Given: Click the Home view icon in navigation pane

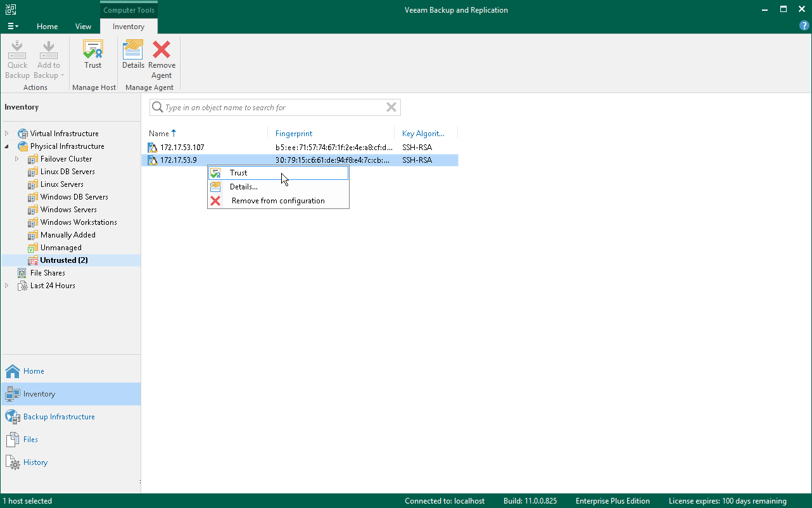Looking at the screenshot, I should tap(13, 371).
